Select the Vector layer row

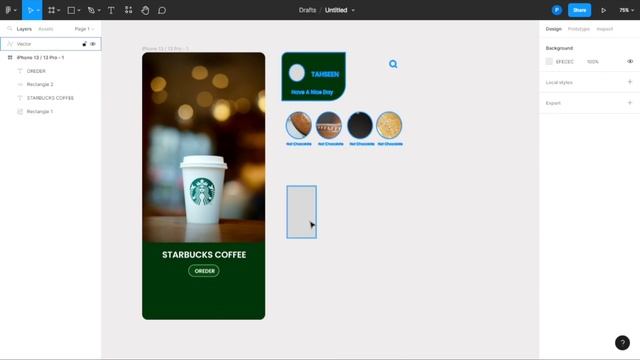pyautogui.click(x=51, y=44)
